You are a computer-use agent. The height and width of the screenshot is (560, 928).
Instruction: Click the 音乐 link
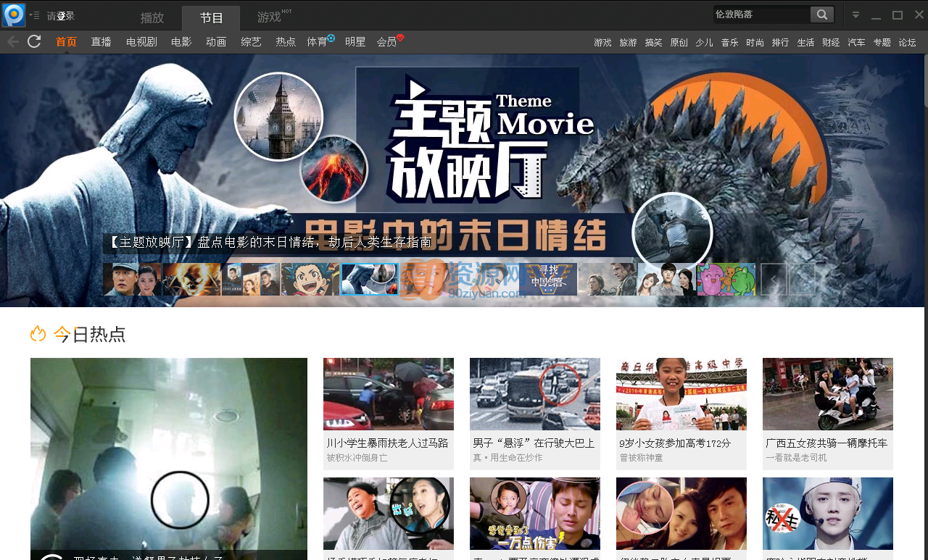point(729,43)
